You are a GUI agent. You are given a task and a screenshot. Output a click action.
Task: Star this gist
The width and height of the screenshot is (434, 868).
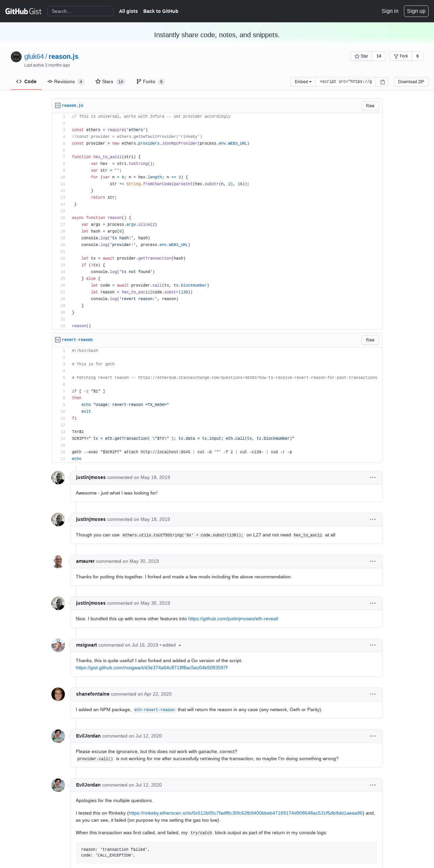(361, 56)
